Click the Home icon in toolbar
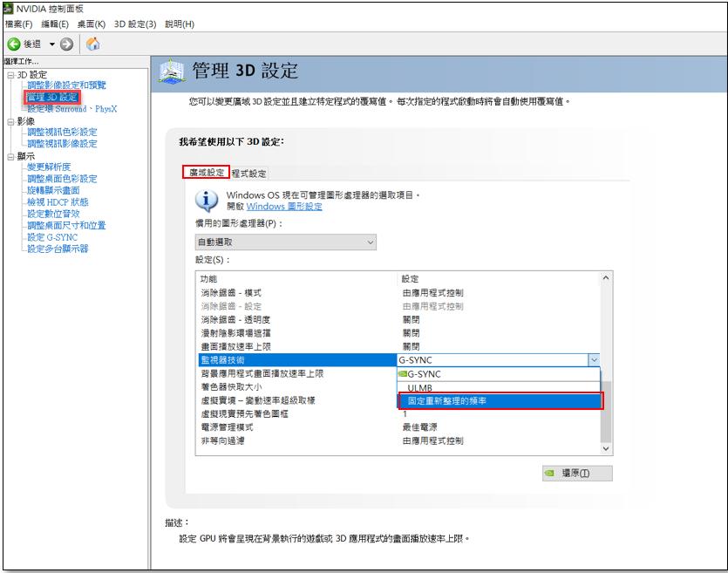The image size is (728, 573). [x=93, y=44]
